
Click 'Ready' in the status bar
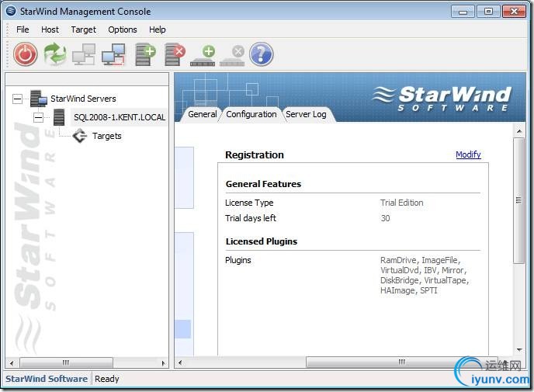click(x=107, y=379)
